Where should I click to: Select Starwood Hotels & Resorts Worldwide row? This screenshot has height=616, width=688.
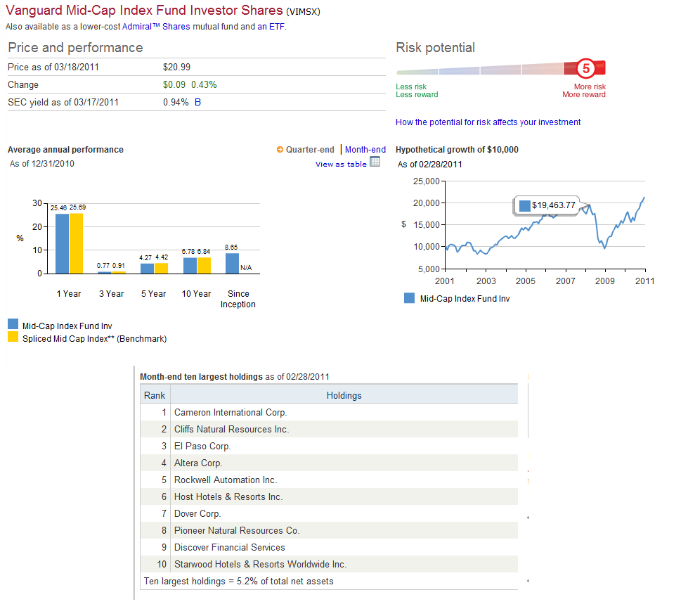pos(329,564)
